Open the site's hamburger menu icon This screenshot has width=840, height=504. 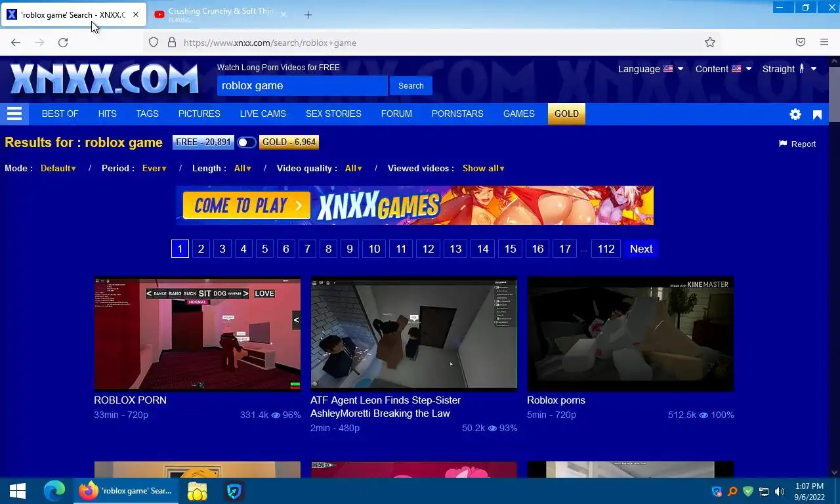coord(14,114)
